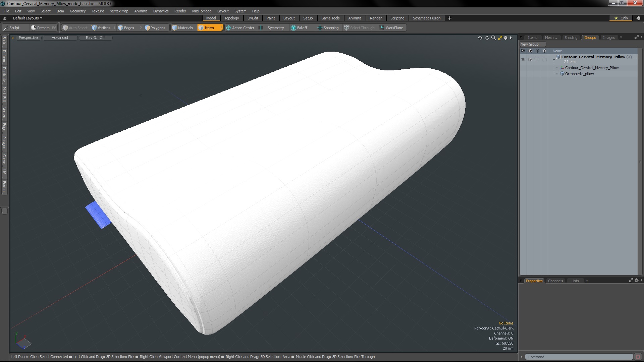Toggle Ray GL Off button
This screenshot has width=644, height=362.
(95, 38)
